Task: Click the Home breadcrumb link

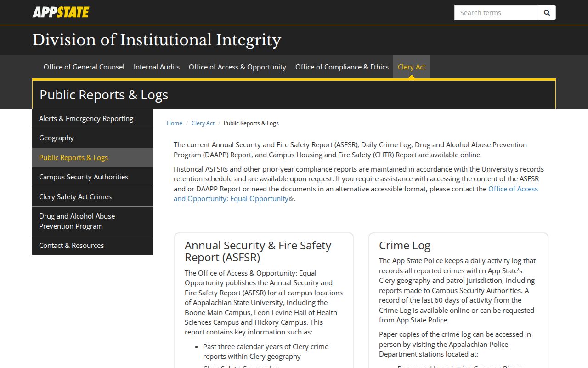Action: point(175,123)
